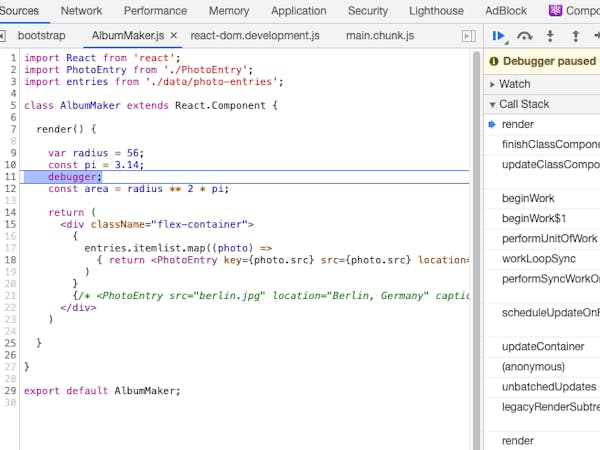Click the Components extension icon
Viewport: 600px width, 450px height.
(555, 11)
